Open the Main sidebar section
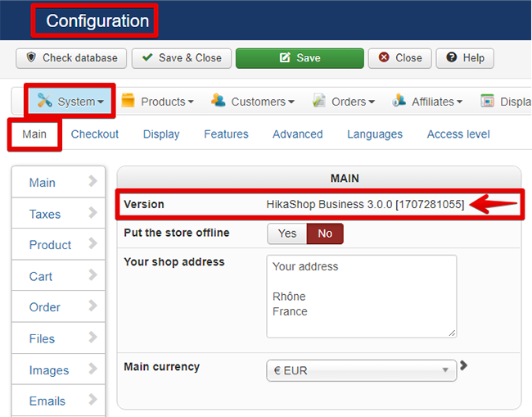 pyautogui.click(x=58, y=182)
